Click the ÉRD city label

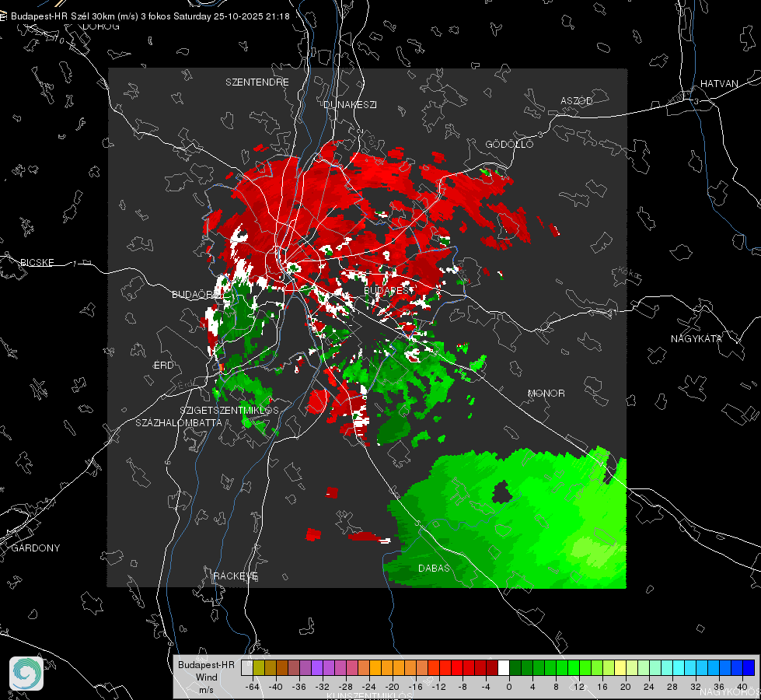click(x=163, y=366)
